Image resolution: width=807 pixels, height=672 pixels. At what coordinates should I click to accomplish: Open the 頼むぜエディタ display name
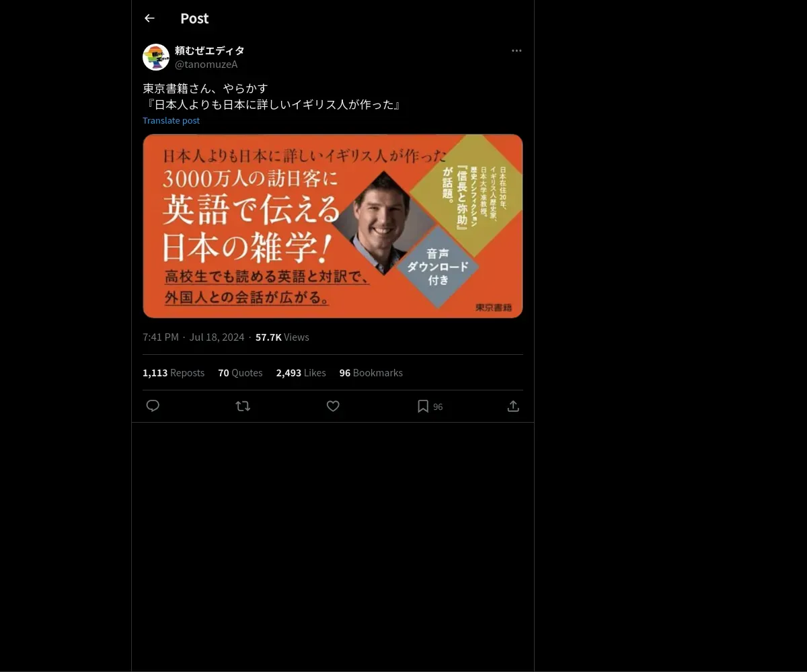coord(209,50)
